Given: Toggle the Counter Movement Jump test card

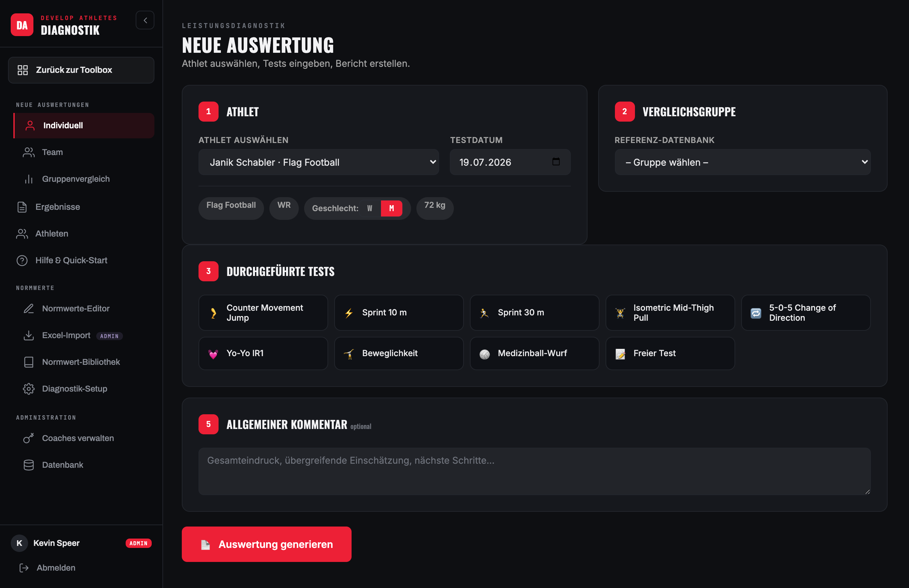Looking at the screenshot, I should [263, 313].
